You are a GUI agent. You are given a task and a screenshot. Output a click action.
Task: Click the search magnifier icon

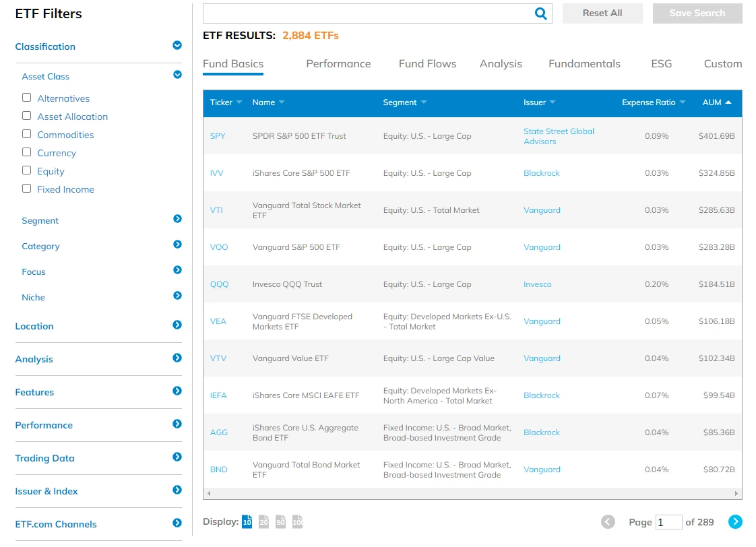click(540, 13)
